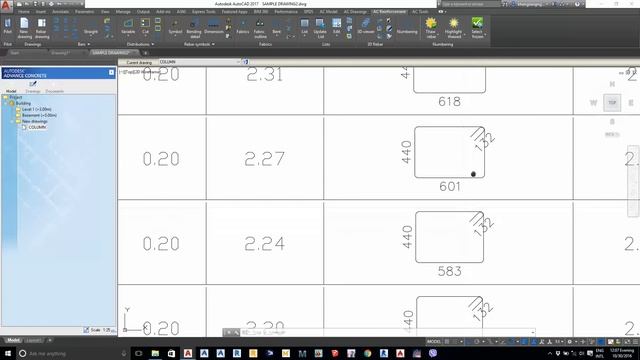Open the AutoCAD application menu

6,5
